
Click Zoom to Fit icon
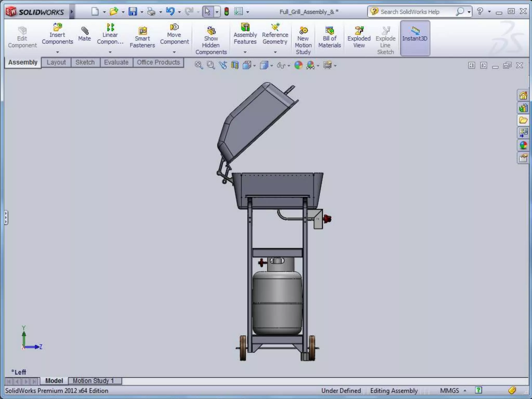[199, 65]
